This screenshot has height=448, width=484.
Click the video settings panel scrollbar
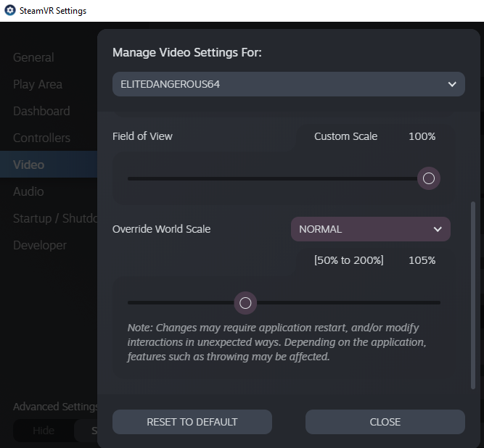[473, 295]
